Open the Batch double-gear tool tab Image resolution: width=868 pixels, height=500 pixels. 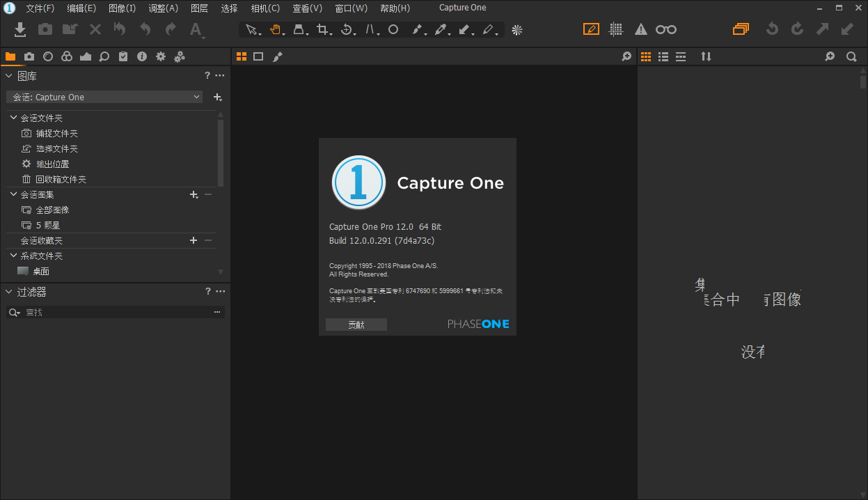(180, 56)
